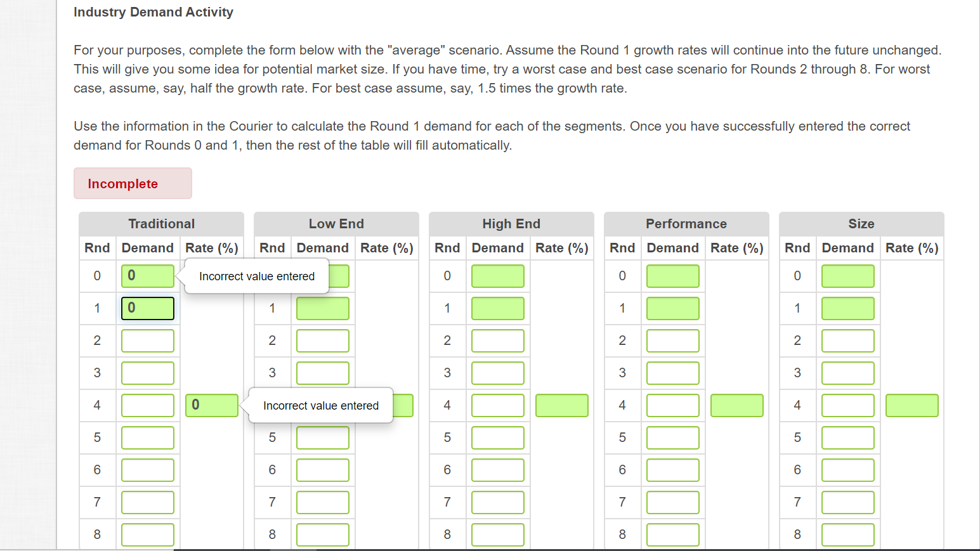Select the Performance Round 1 demand field
The height and width of the screenshot is (551, 980).
(672, 308)
